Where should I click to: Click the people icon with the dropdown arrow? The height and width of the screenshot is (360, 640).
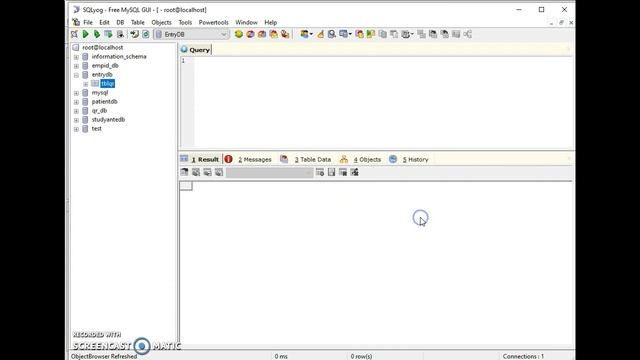pos(306,34)
